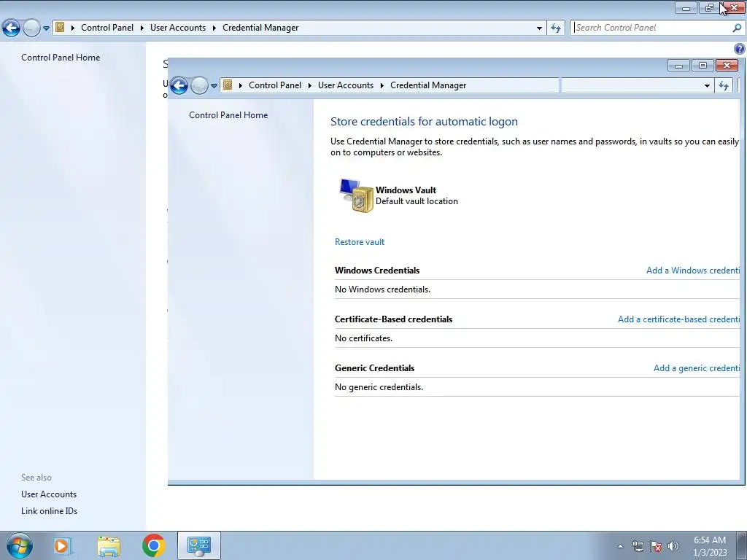The image size is (747, 560).
Task: Minimize the front Credential Manager window
Action: (678, 65)
